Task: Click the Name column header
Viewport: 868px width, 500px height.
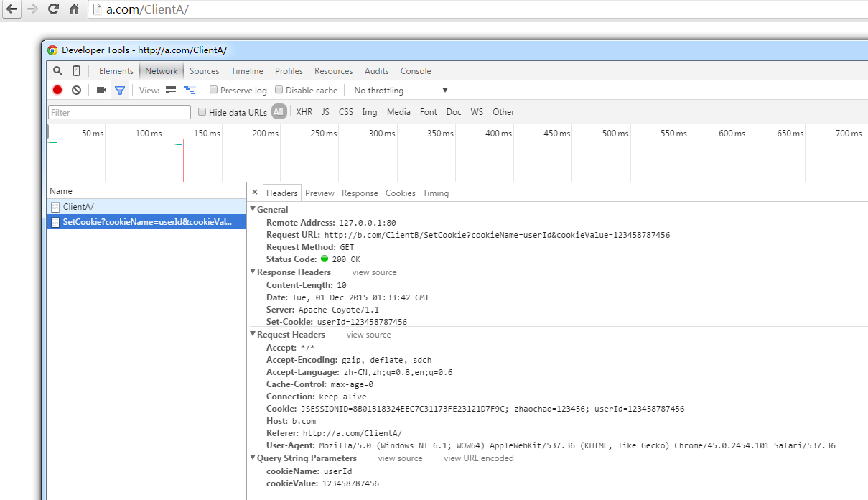Action: click(x=146, y=191)
